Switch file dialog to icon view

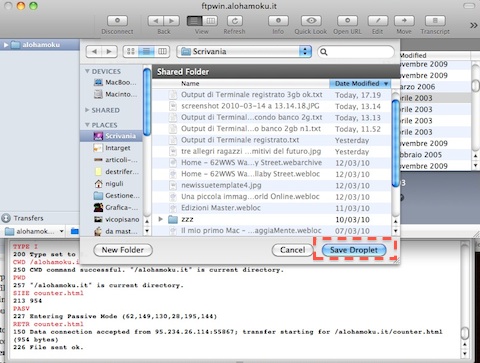131,51
